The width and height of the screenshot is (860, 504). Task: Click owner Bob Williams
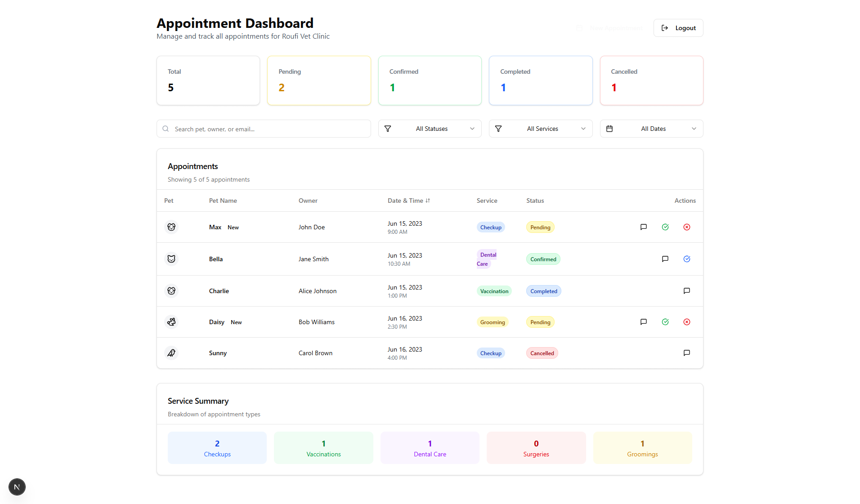tap(317, 322)
